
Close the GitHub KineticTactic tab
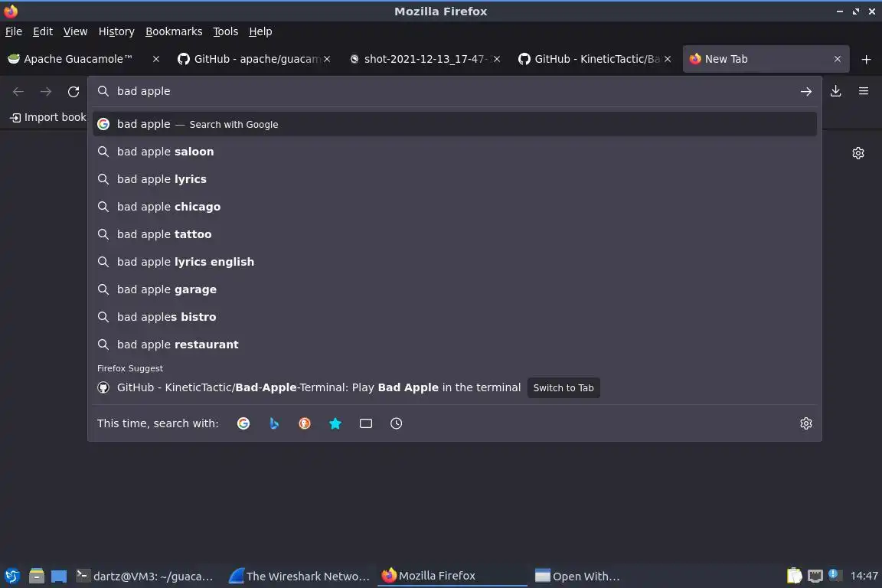pos(668,59)
